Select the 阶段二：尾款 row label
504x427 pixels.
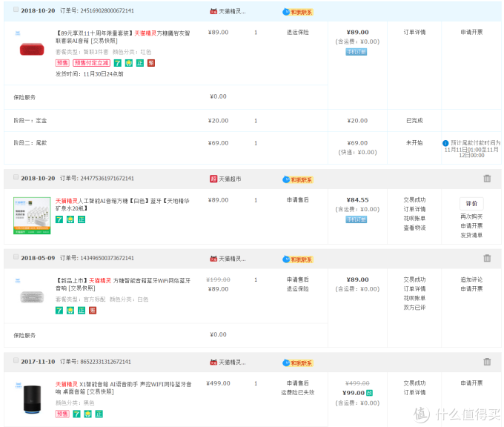tap(30, 143)
